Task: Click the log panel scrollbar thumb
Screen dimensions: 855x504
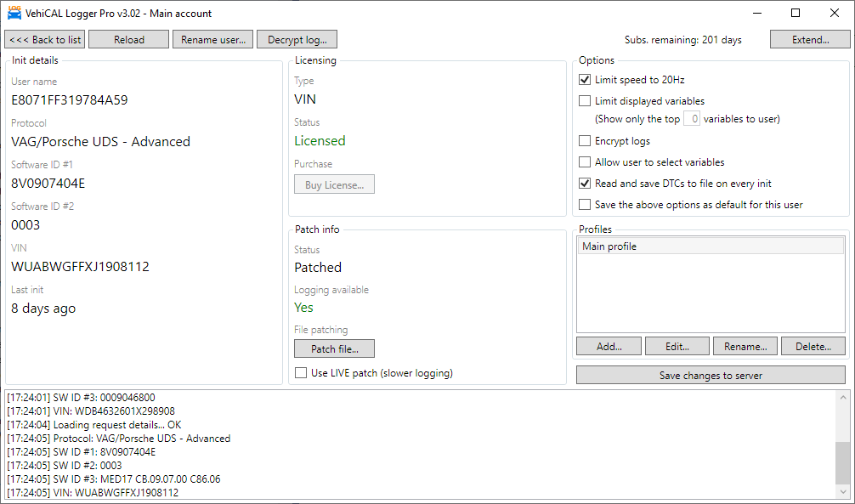Action: (x=843, y=463)
